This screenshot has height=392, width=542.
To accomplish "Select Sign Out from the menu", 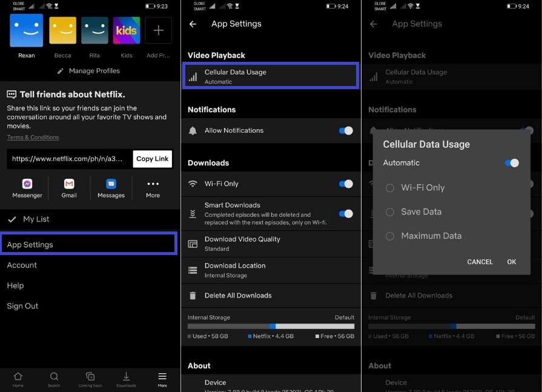I will pos(22,306).
